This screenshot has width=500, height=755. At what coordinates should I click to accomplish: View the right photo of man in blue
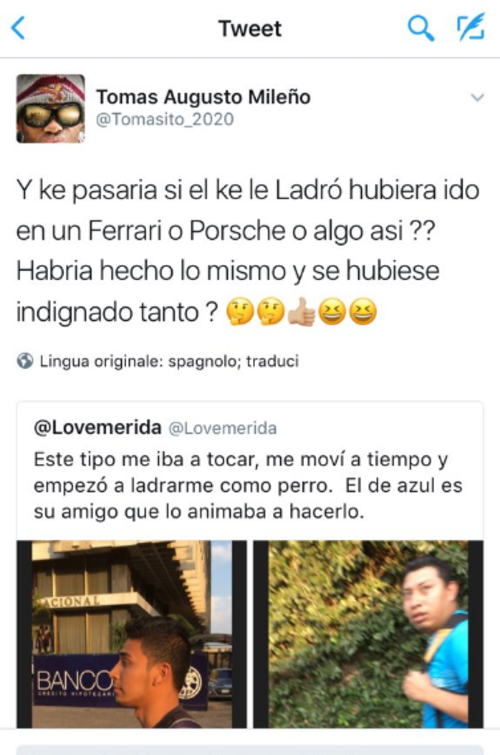point(368,634)
